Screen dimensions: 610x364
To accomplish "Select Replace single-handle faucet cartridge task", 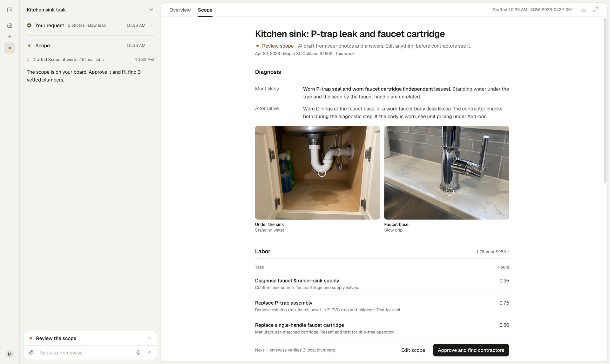I will point(382,328).
